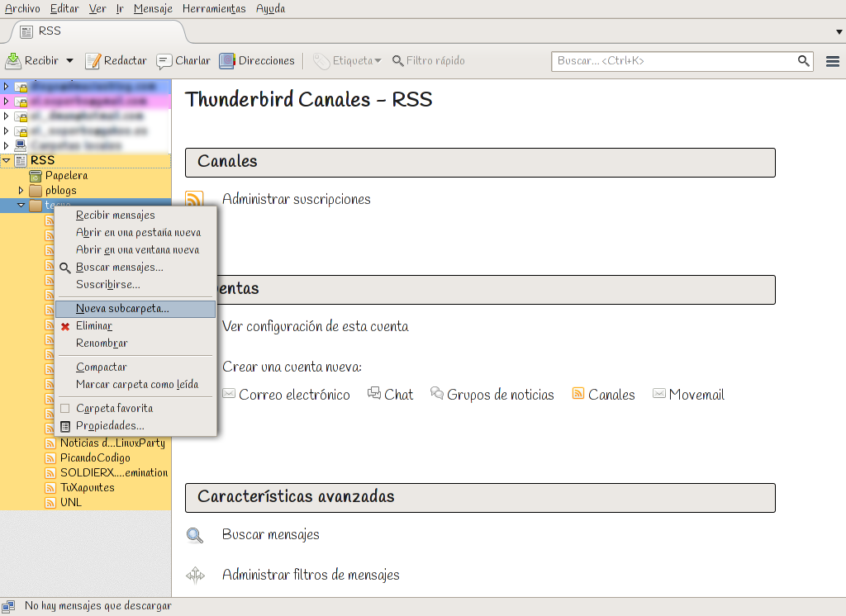Click the Administrar suscripciones link

297,199
